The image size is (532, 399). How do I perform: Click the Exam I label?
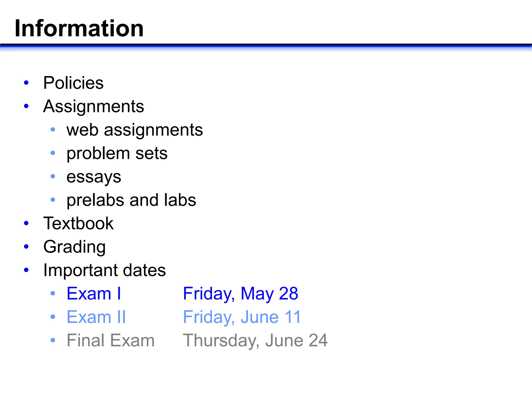click(x=94, y=294)
